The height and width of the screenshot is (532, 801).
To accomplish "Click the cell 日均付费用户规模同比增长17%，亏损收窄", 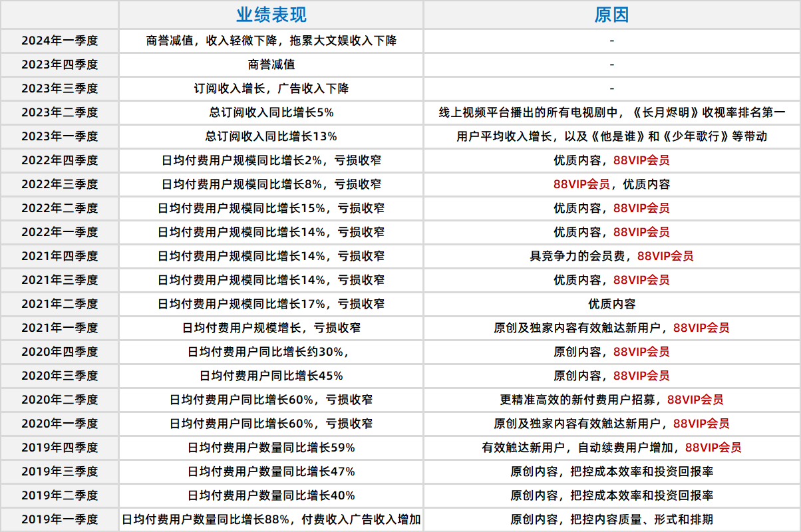I will click(271, 304).
